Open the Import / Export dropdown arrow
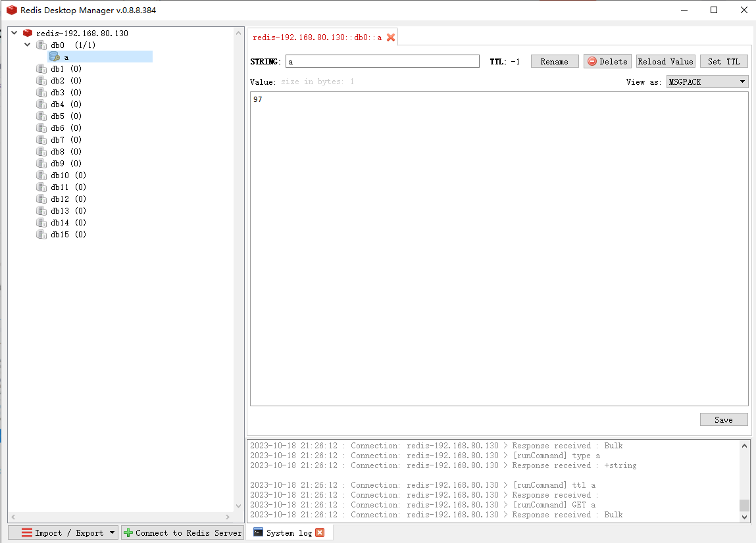This screenshot has height=543, width=756. click(112, 532)
